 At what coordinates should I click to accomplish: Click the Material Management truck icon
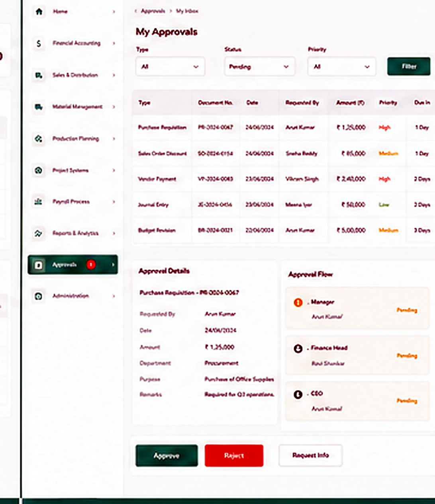(39, 107)
